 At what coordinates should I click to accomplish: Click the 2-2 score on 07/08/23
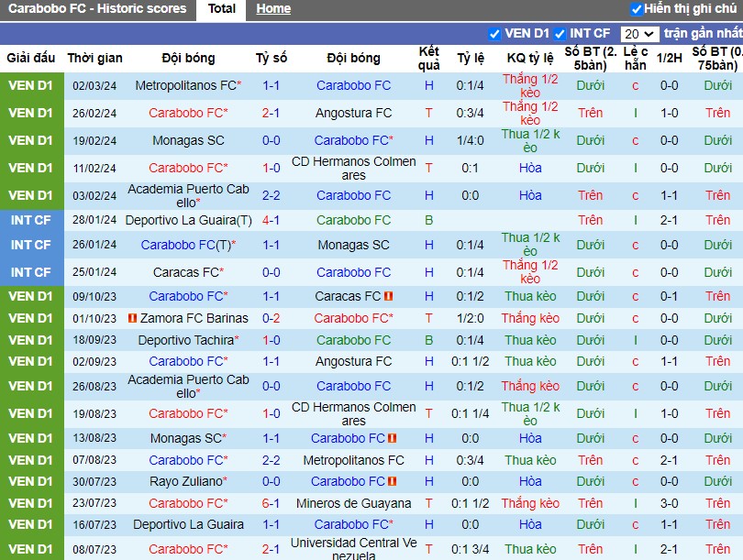tap(271, 460)
